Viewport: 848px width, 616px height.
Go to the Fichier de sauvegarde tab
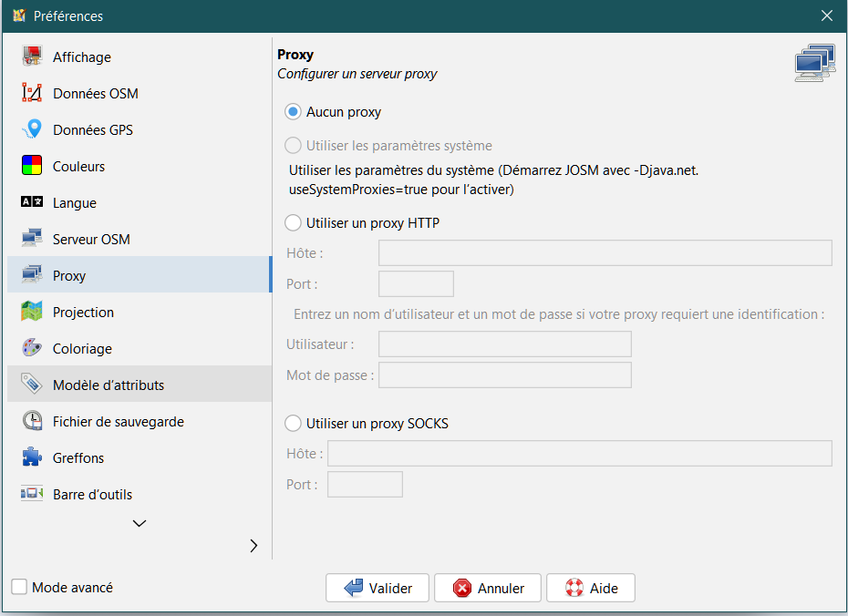pos(118,422)
